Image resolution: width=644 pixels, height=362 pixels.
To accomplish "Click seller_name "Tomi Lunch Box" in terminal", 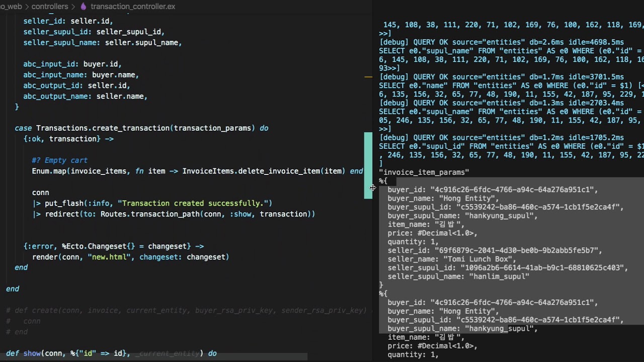I will coord(452,259).
